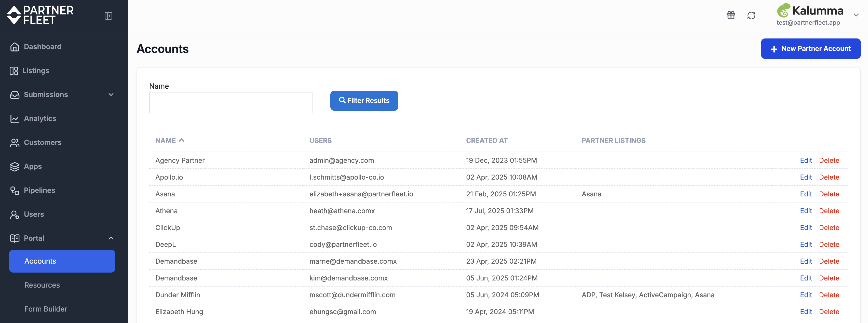Edit the Athena account
The width and height of the screenshot is (868, 323).
806,211
